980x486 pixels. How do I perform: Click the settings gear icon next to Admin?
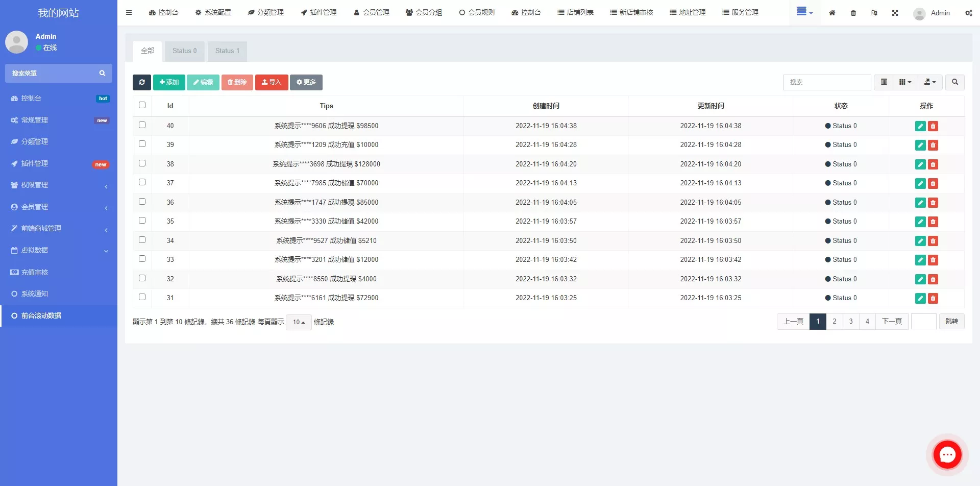pos(968,13)
